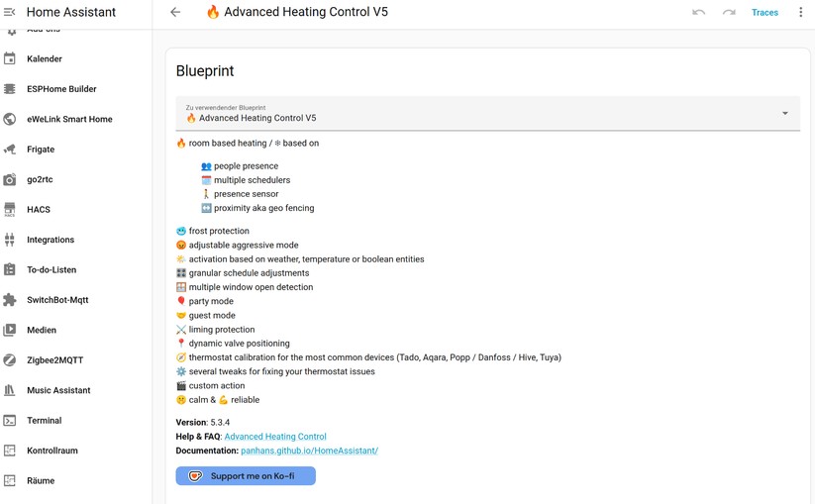The height and width of the screenshot is (504, 815).
Task: Click the Advanced Heating Control V5 blueprint field
Action: [487, 113]
